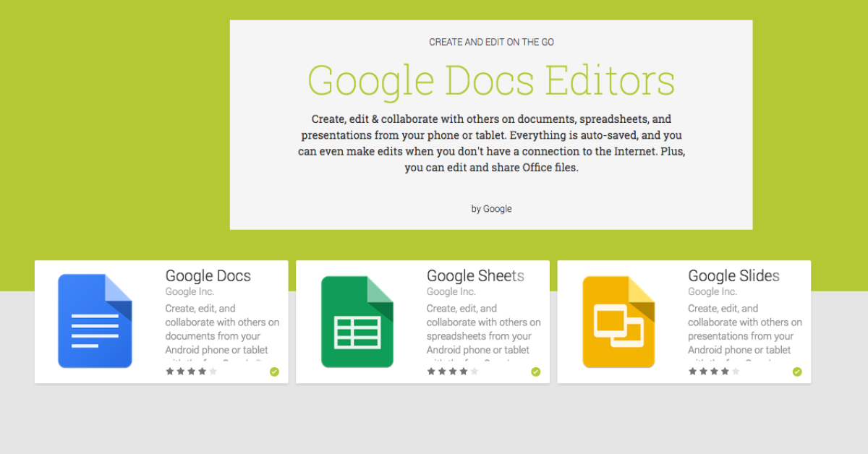Click the yellow Google Slides app icon
Viewport: 868px width, 454px height.
point(618,320)
